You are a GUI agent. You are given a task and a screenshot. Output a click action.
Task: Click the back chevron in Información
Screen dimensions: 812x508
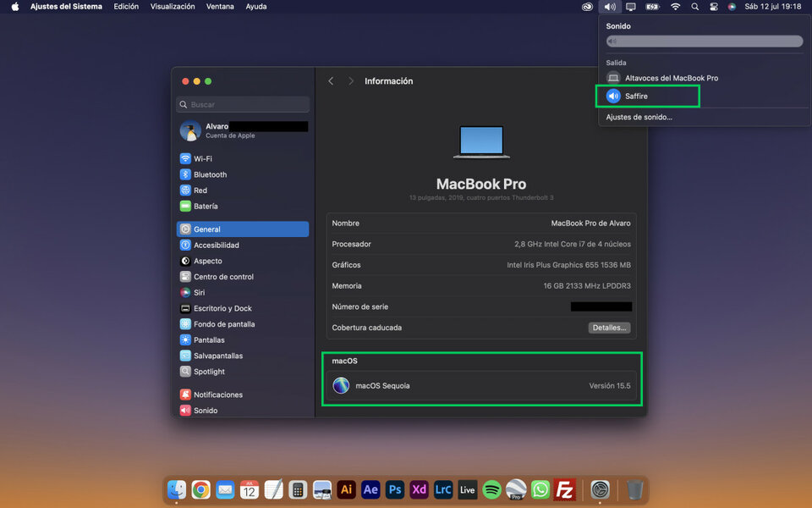(x=331, y=81)
